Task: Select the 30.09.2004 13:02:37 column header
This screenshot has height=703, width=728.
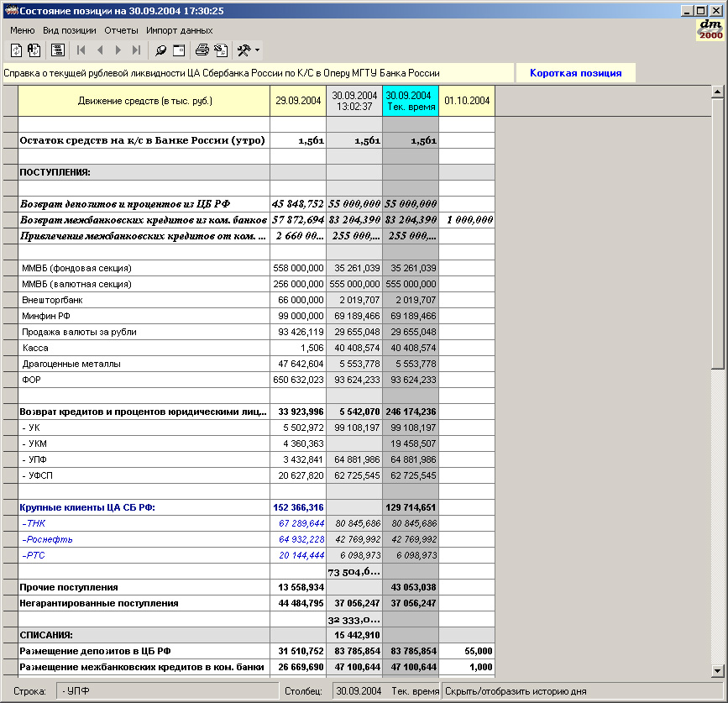Action: click(354, 101)
